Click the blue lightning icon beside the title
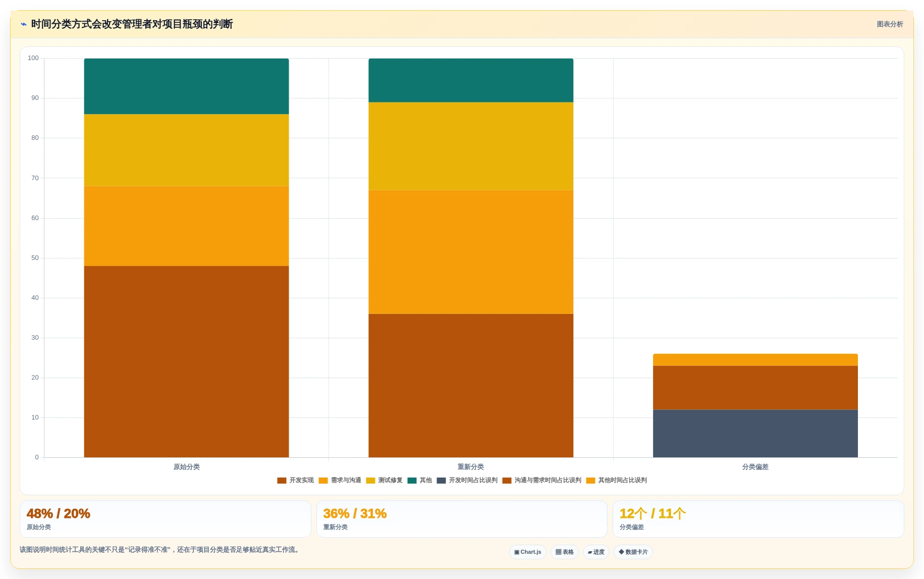924x579 pixels. (x=23, y=24)
